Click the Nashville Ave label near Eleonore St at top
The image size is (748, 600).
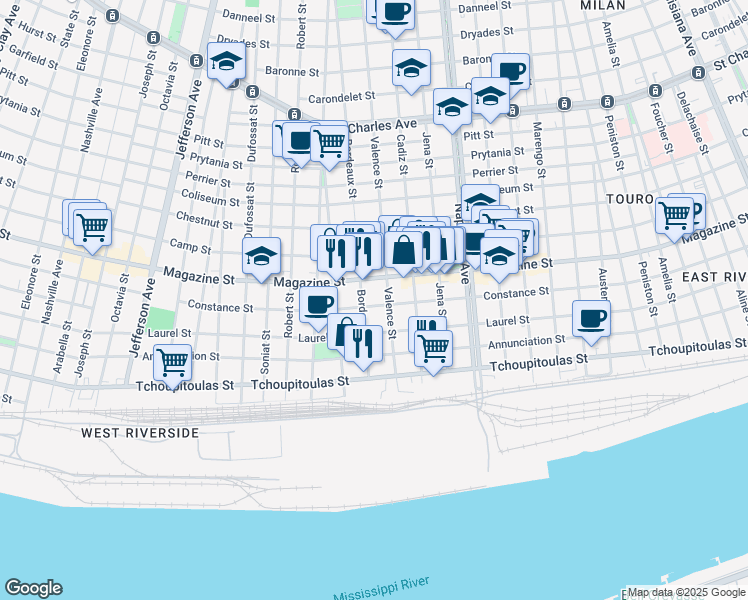pos(91,120)
